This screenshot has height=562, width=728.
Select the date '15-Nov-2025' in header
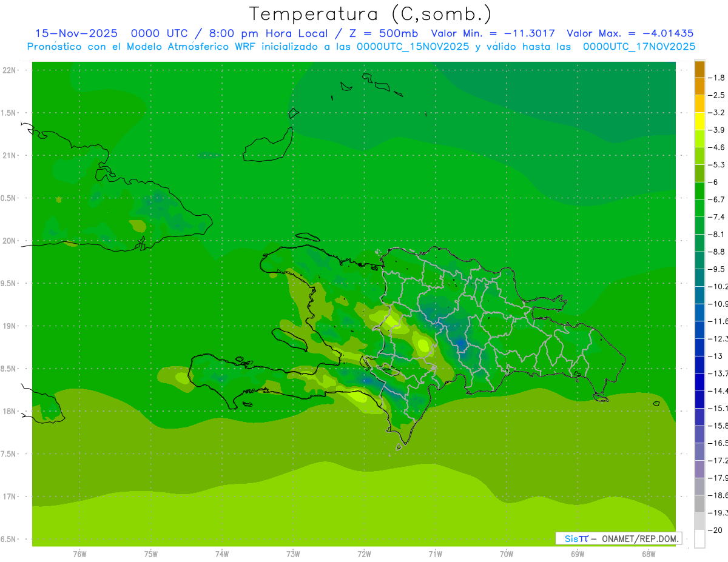click(76, 33)
